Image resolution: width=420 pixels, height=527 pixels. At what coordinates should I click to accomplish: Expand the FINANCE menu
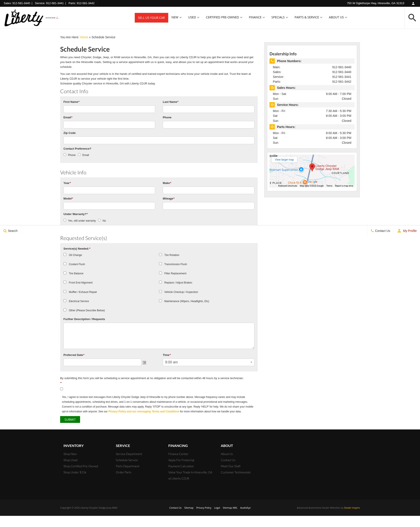[x=257, y=17]
